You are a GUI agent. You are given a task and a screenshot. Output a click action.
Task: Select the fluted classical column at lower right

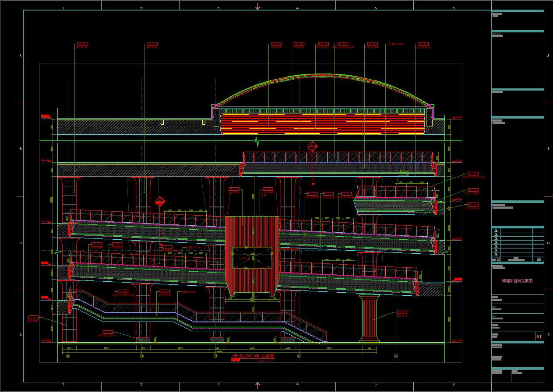[369, 318]
